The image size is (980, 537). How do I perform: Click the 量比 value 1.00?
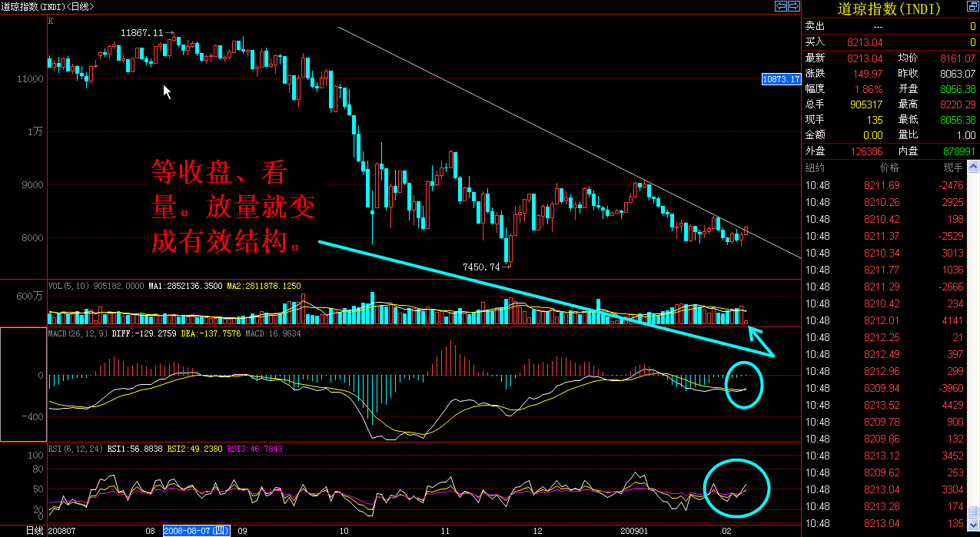pyautogui.click(x=965, y=135)
